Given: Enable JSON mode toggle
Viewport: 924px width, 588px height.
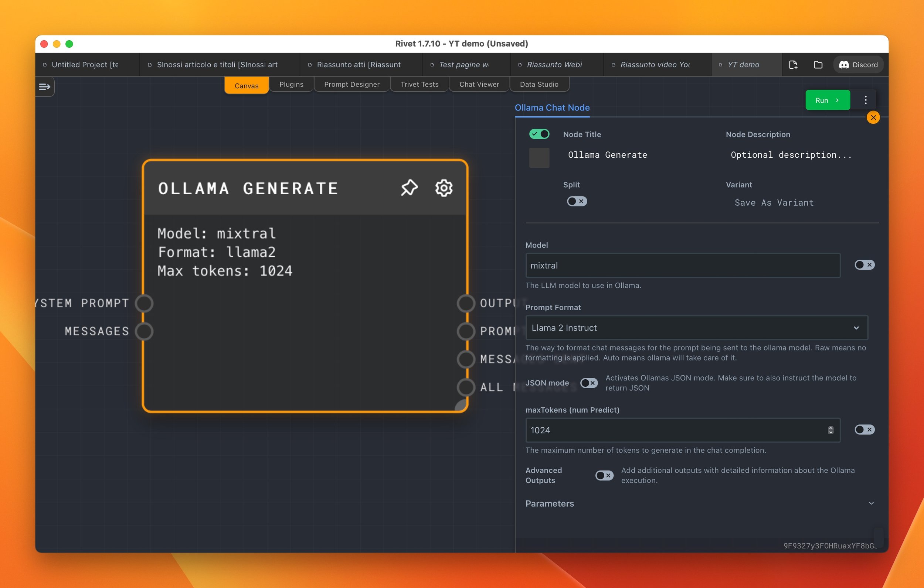Looking at the screenshot, I should tap(589, 383).
